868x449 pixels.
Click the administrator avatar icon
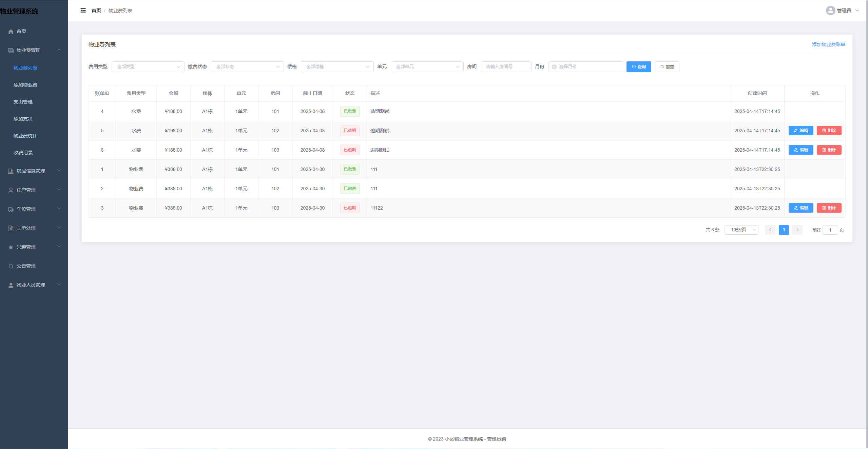tap(830, 11)
